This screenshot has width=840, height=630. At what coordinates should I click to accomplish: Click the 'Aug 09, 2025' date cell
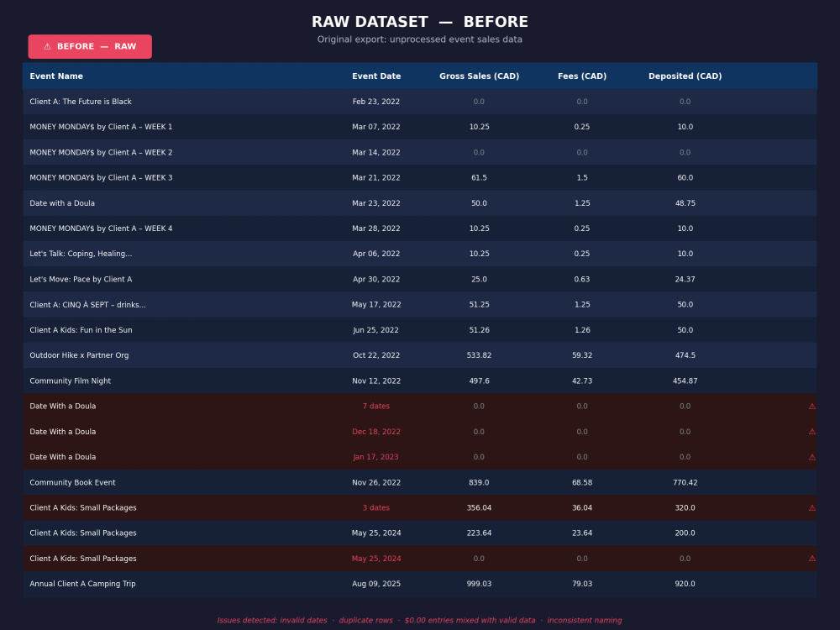(376, 584)
